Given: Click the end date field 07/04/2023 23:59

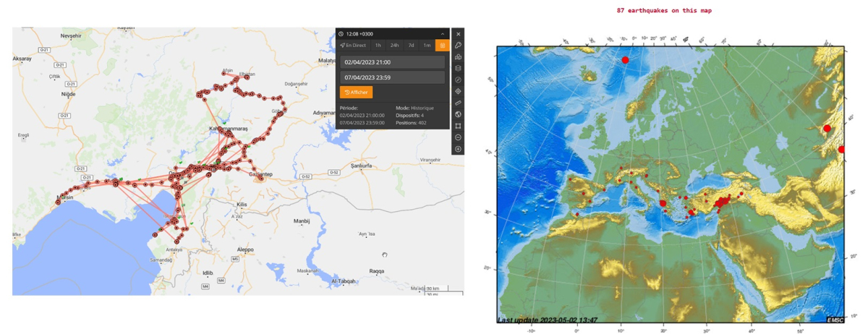Looking at the screenshot, I should (393, 77).
